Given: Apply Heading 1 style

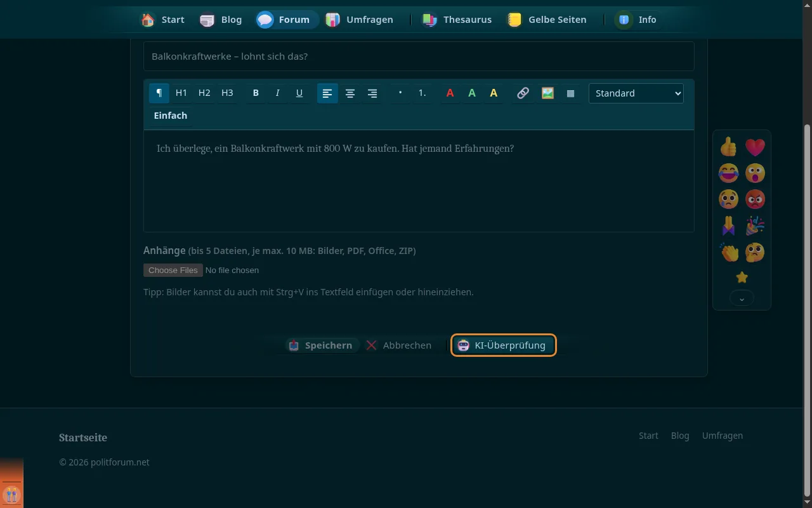Looking at the screenshot, I should tap(181, 93).
